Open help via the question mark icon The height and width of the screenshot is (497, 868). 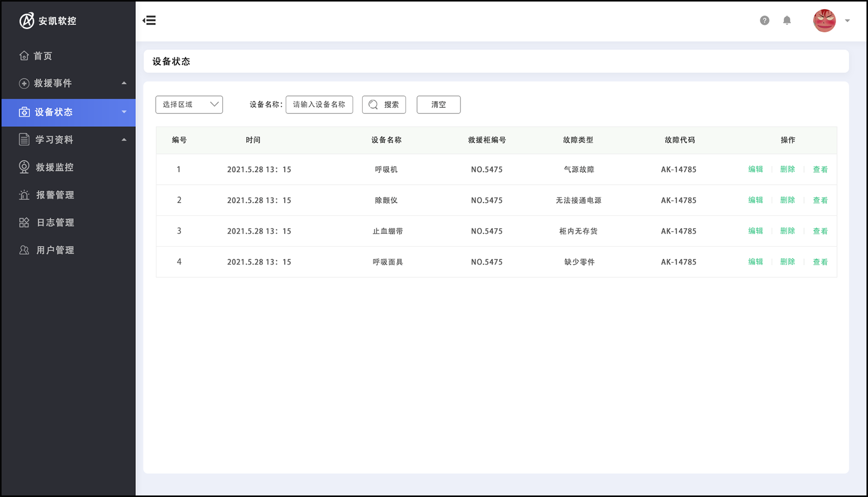pyautogui.click(x=764, y=20)
